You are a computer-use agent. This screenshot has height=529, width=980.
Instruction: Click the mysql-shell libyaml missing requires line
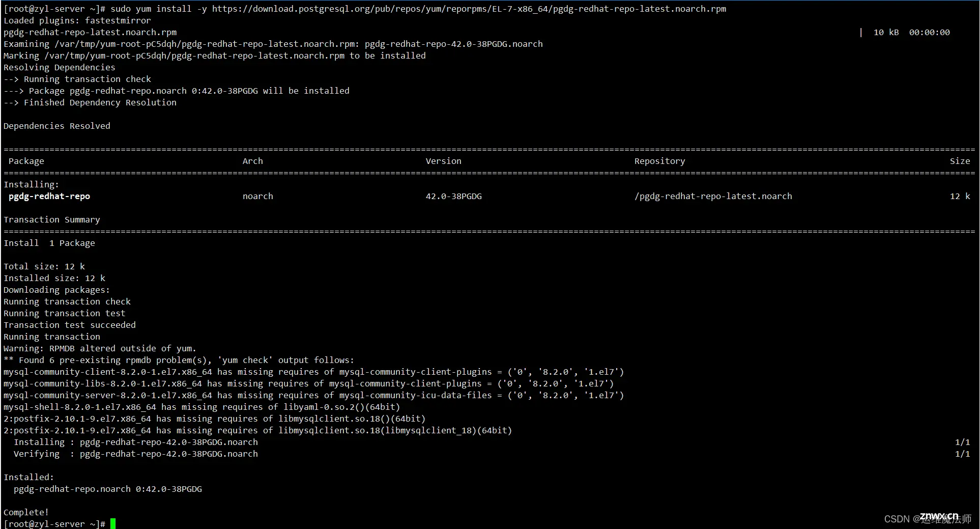(202, 407)
